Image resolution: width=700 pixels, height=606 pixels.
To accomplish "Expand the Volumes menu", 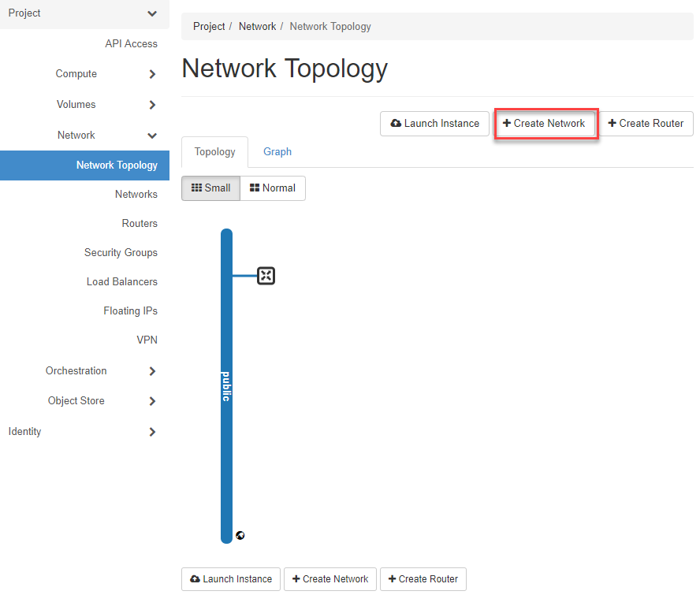I will pos(152,105).
